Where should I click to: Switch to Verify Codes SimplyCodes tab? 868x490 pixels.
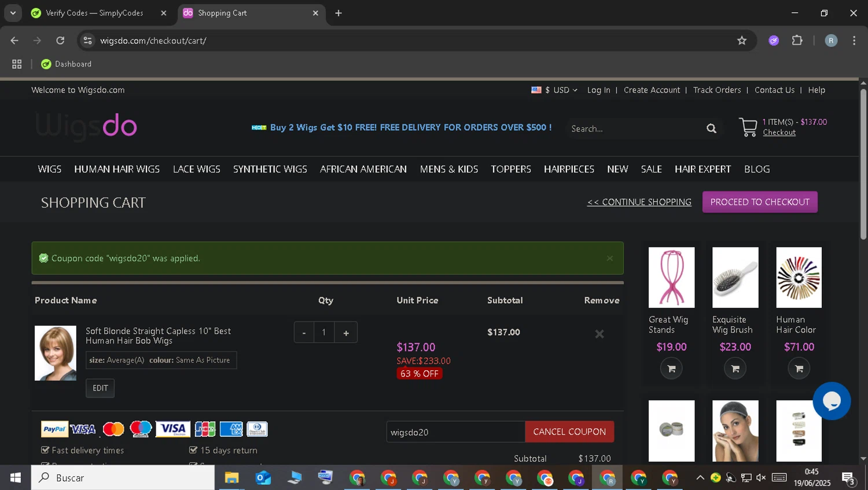coord(94,13)
